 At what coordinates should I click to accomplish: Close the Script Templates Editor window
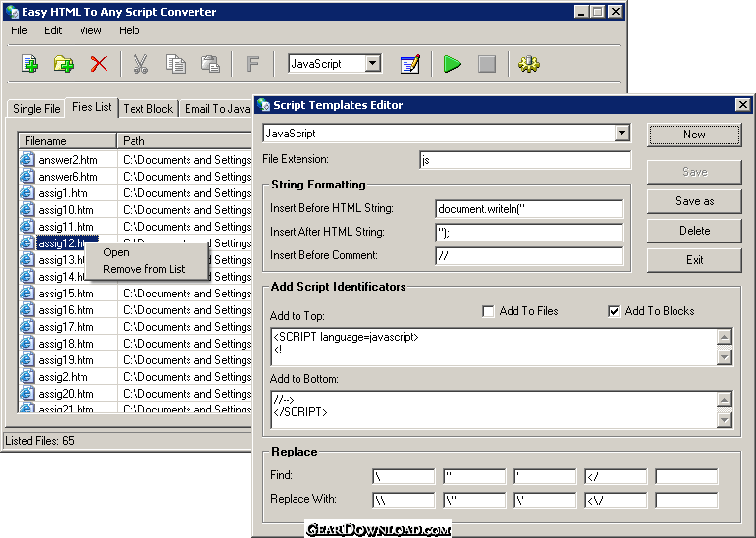coord(742,105)
